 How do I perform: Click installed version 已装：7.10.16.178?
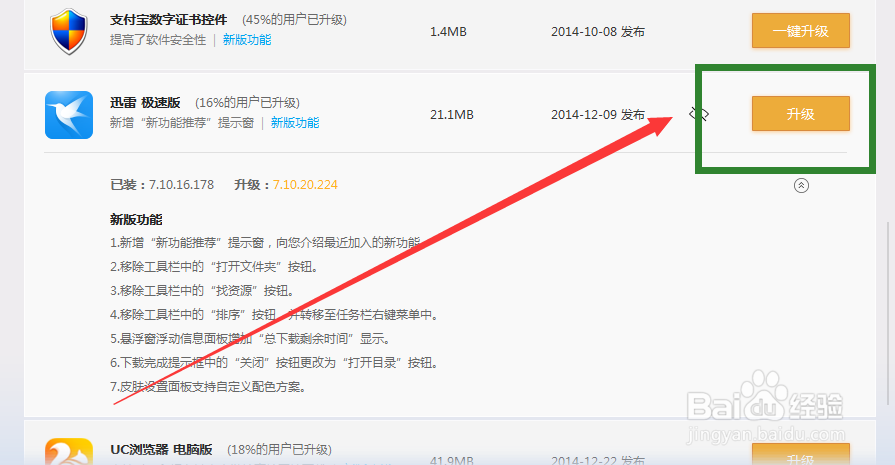(x=162, y=185)
